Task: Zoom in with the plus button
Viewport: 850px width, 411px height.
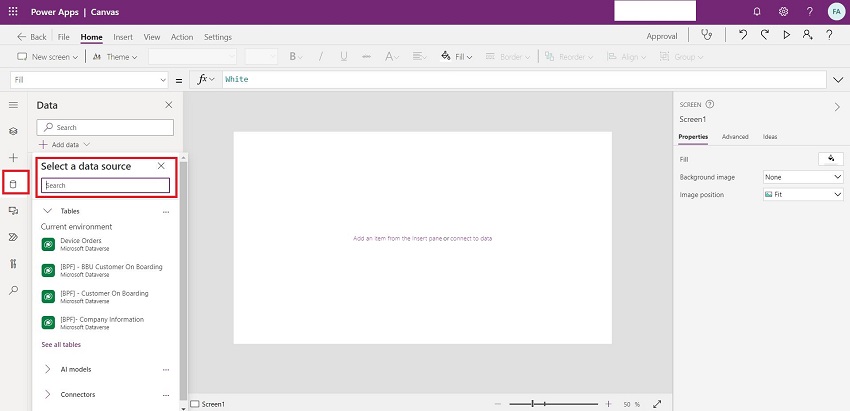Action: 609,404
